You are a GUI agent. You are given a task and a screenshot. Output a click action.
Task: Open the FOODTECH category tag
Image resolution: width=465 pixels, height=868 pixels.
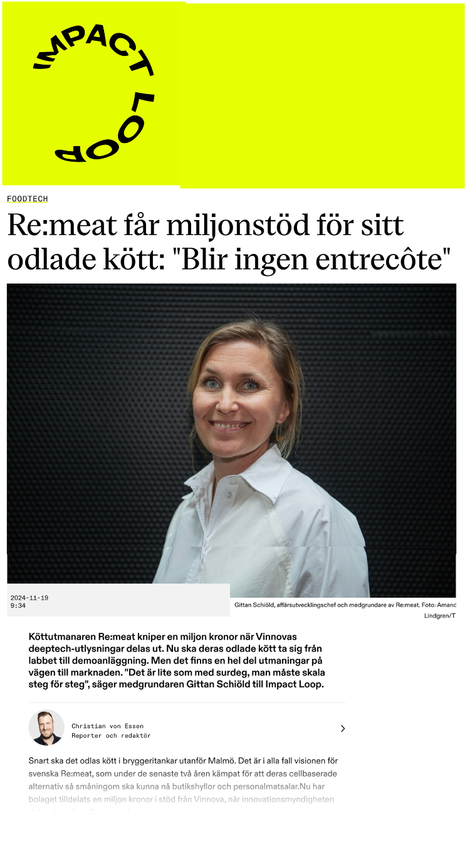click(x=28, y=199)
